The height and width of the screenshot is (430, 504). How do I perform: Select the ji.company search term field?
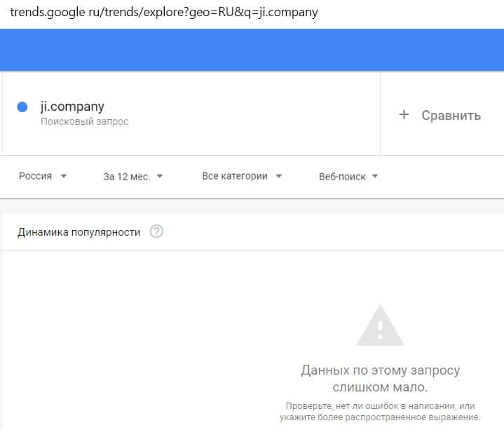[72, 107]
